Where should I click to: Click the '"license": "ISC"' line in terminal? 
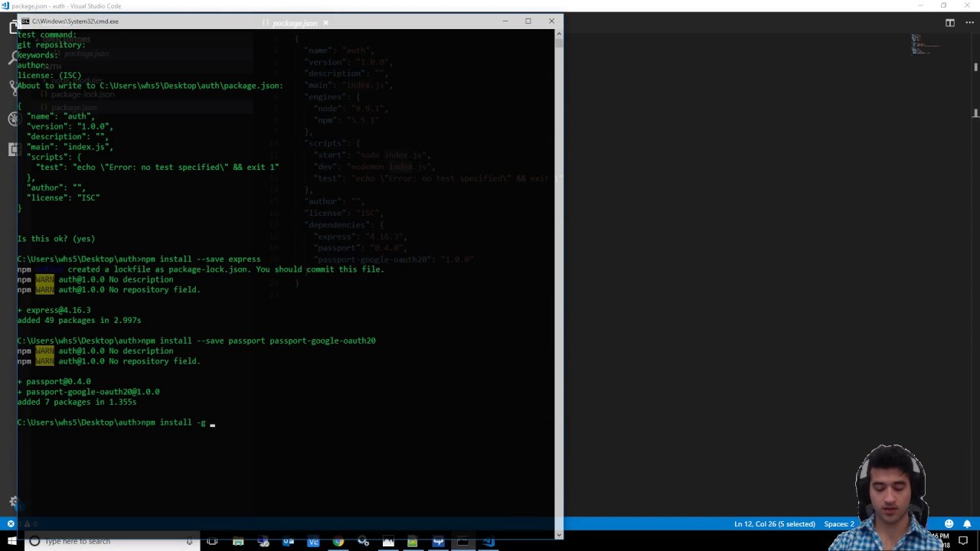click(x=64, y=198)
